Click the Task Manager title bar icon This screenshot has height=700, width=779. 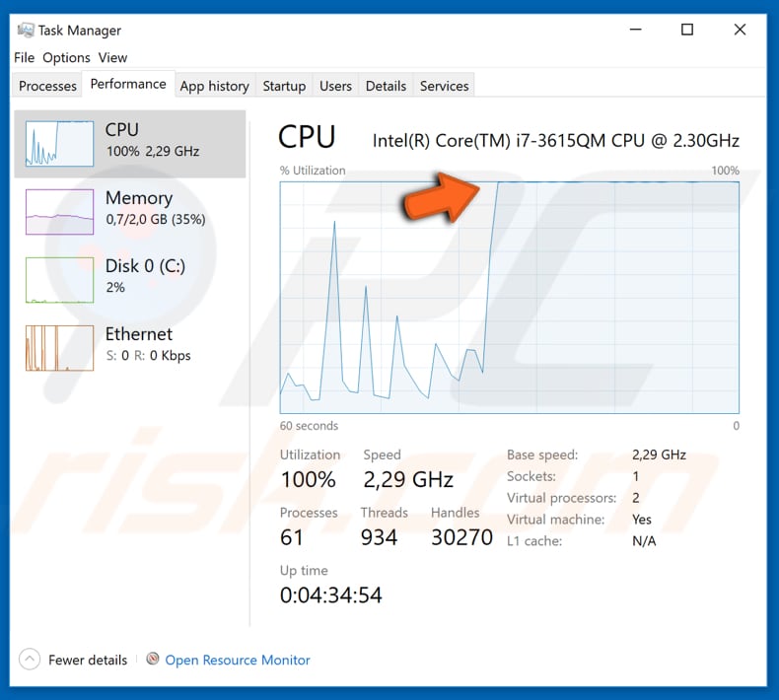click(x=26, y=31)
